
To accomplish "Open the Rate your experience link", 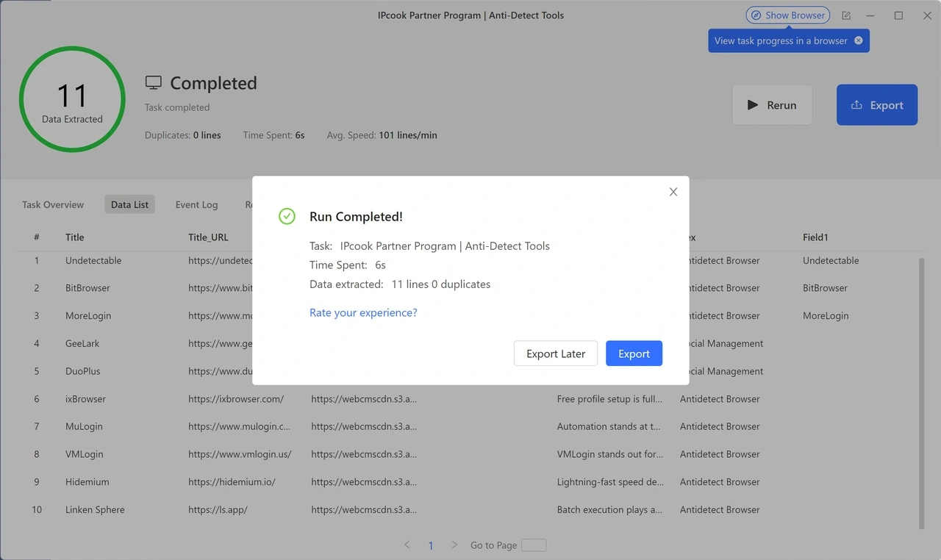I will [x=363, y=312].
